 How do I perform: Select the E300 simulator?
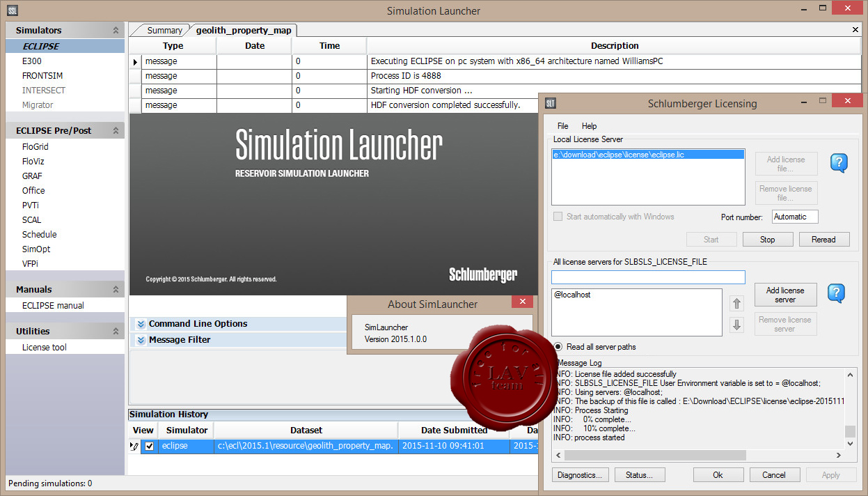tap(32, 61)
